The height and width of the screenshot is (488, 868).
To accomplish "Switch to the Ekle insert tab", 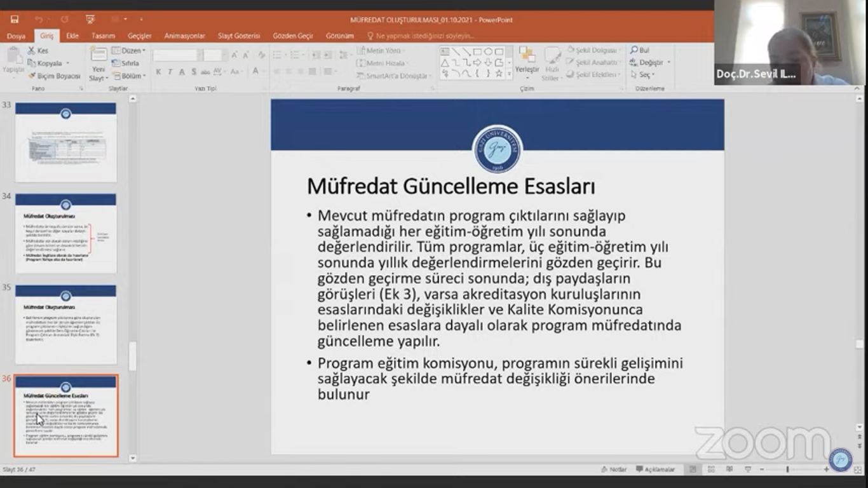I will (x=72, y=36).
